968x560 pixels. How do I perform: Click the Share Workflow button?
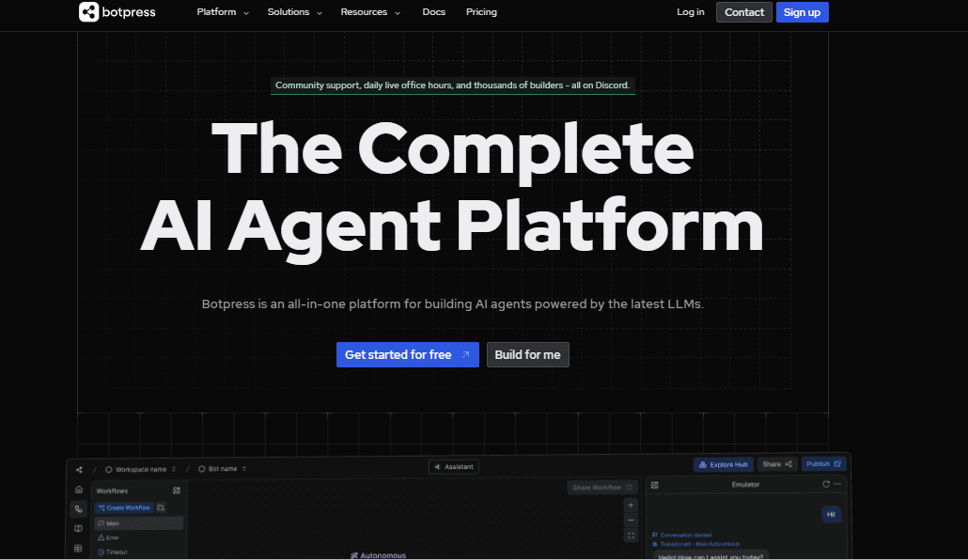pyautogui.click(x=601, y=488)
